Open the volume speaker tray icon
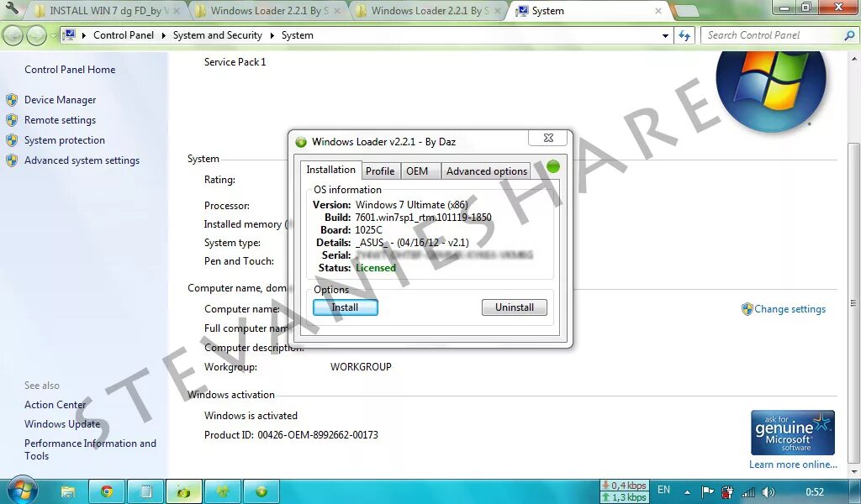The image size is (861, 504). pyautogui.click(x=768, y=492)
